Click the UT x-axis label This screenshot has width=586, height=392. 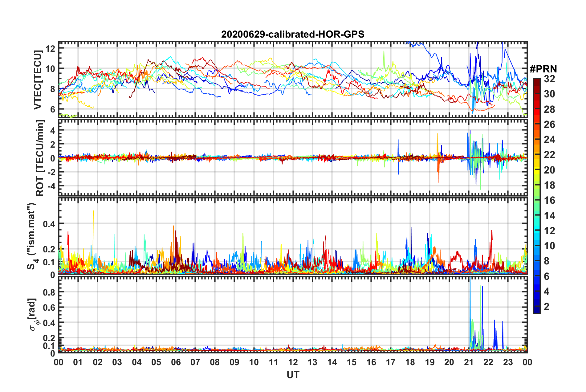click(293, 375)
